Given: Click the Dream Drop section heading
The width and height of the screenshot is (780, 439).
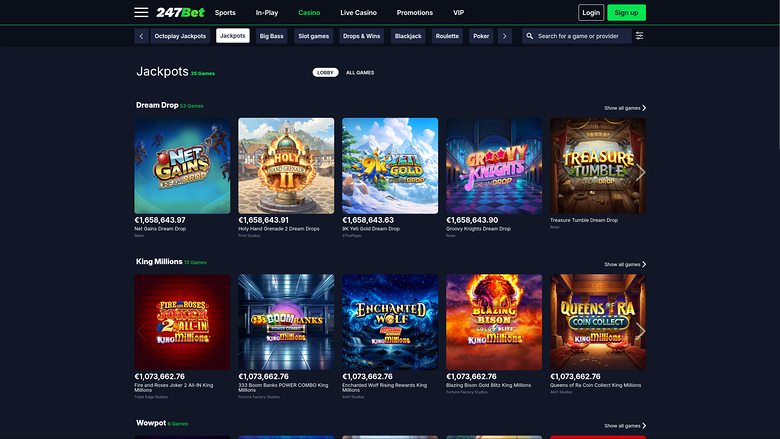Looking at the screenshot, I should [x=157, y=105].
